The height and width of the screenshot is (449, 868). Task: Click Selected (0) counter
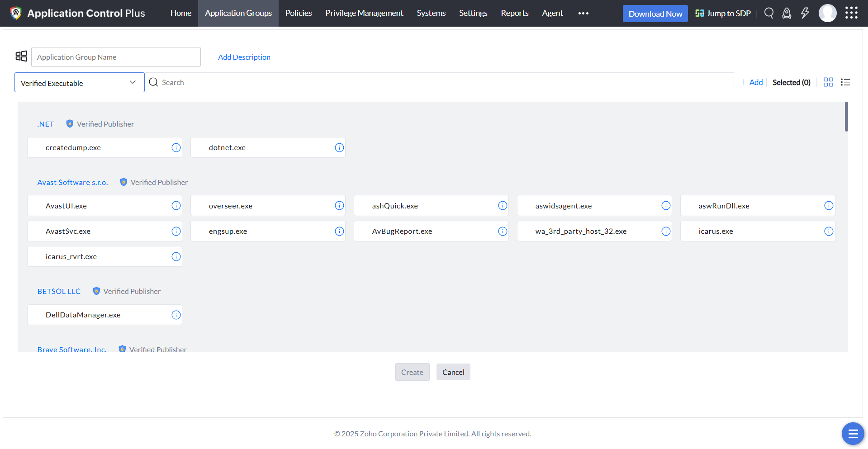point(792,82)
